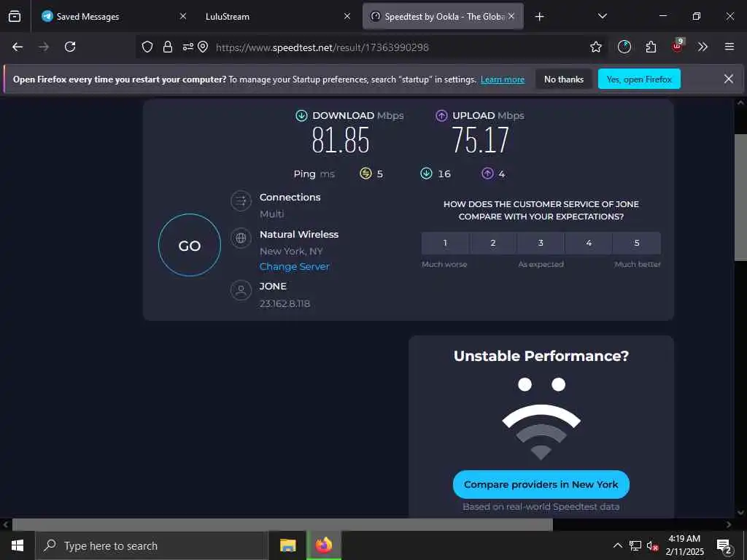This screenshot has width=747, height=560.
Task: Open the network status tray icon
Action: [635, 545]
